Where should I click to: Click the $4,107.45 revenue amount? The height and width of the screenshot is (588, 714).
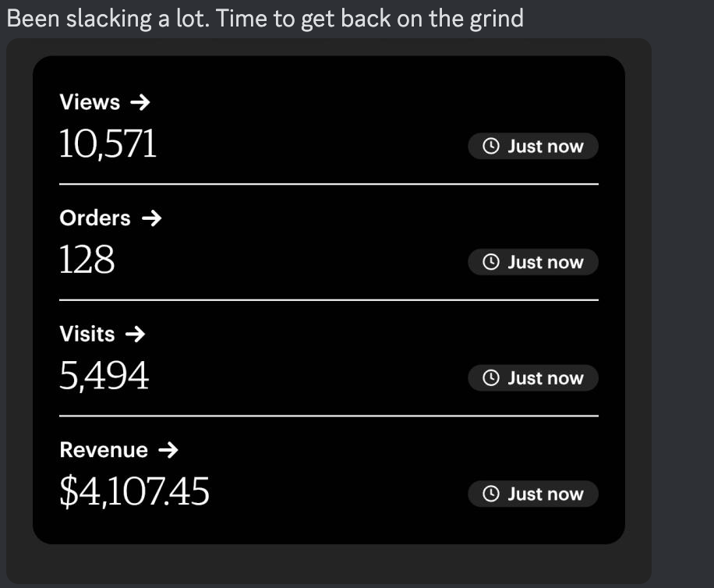tap(135, 491)
